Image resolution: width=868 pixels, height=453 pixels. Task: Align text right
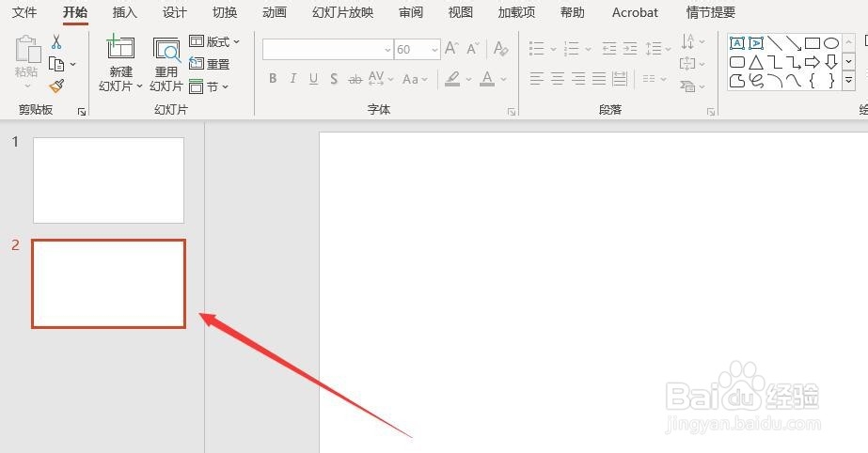578,79
